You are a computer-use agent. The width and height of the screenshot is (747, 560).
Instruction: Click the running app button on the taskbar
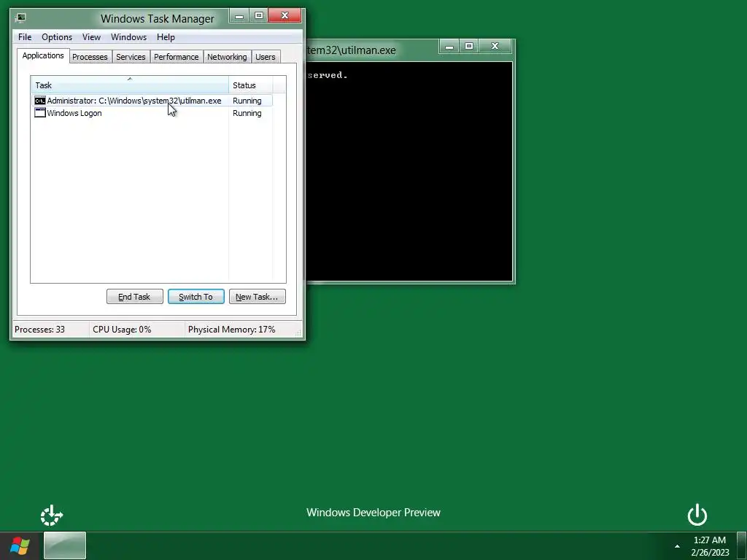pyautogui.click(x=65, y=545)
